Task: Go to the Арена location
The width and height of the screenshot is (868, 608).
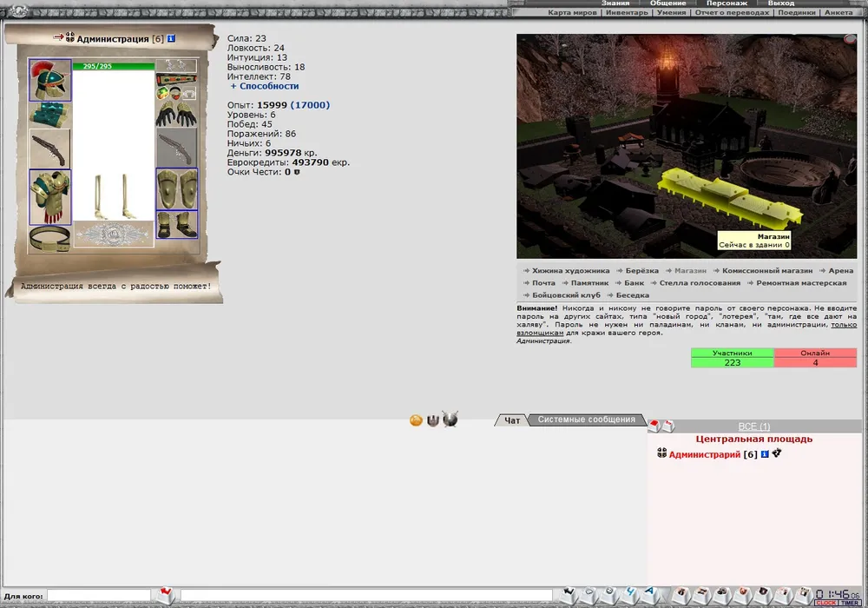Action: pyautogui.click(x=840, y=271)
